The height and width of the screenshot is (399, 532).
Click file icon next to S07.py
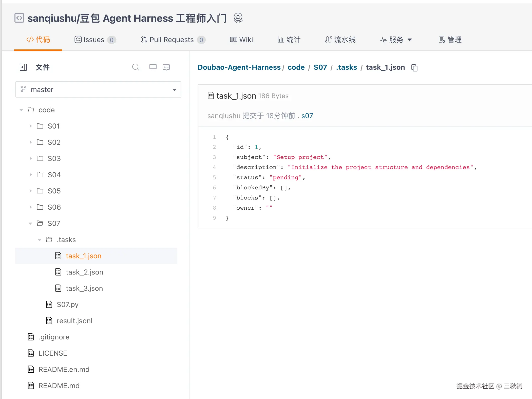point(49,304)
